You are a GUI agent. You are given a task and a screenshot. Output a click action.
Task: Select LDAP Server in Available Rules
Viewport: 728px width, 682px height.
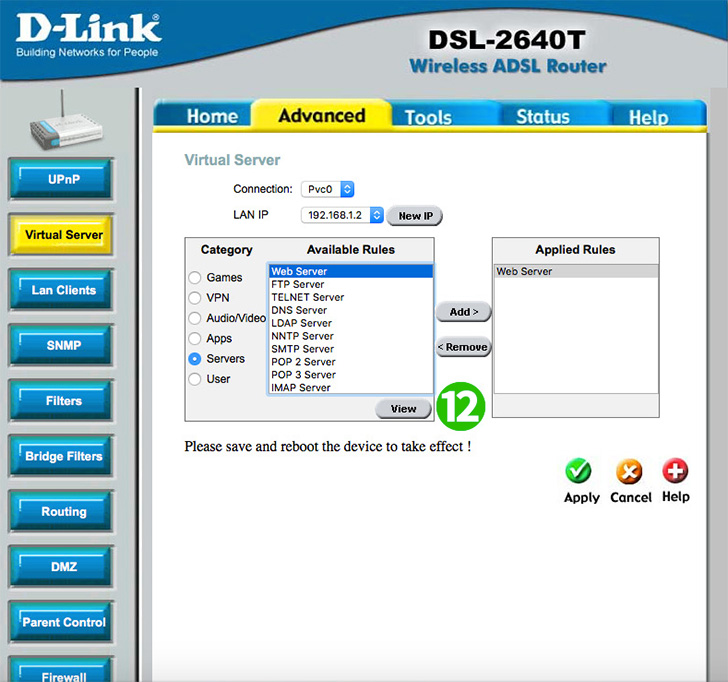[x=351, y=323]
